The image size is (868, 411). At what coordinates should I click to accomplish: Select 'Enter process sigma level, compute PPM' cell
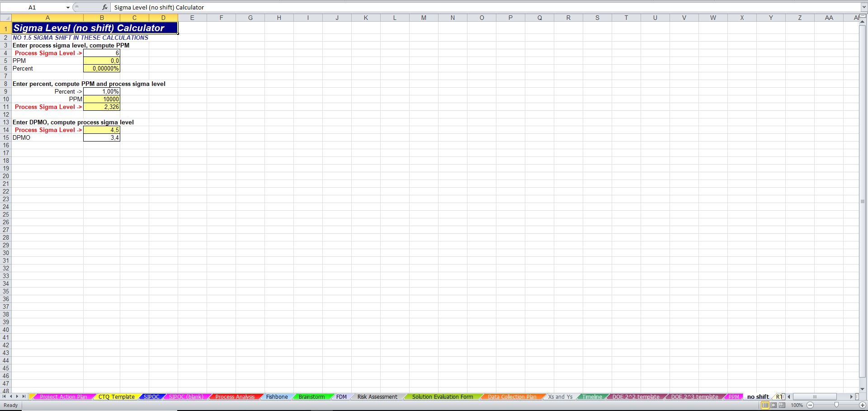click(71, 45)
